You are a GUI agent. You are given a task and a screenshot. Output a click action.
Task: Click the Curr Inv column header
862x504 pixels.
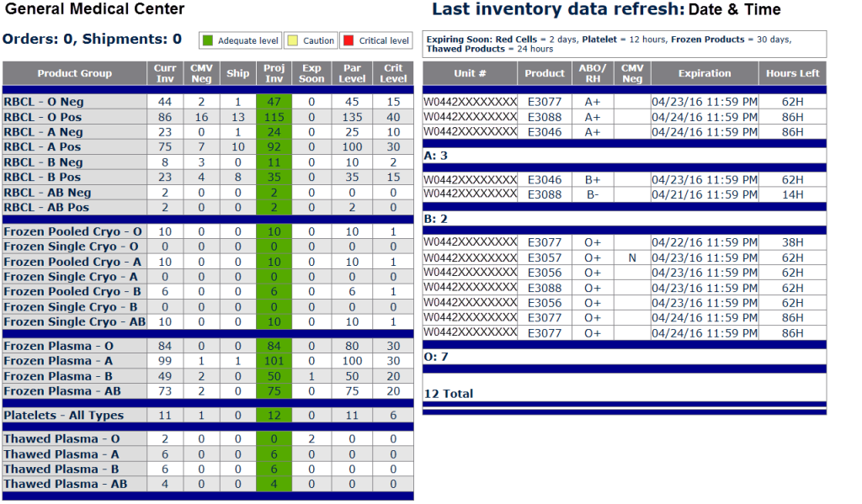(x=165, y=73)
